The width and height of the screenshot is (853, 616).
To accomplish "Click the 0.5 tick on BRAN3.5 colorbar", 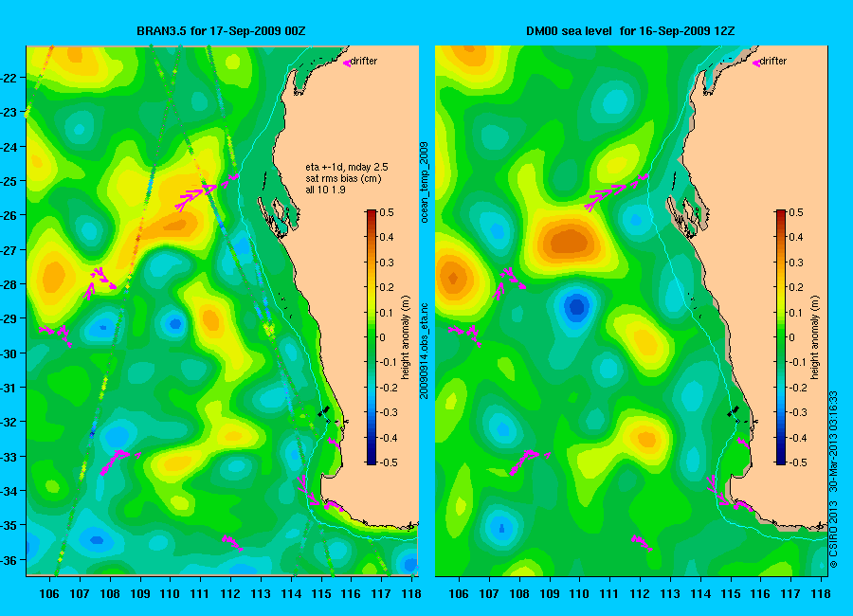I will (x=387, y=212).
